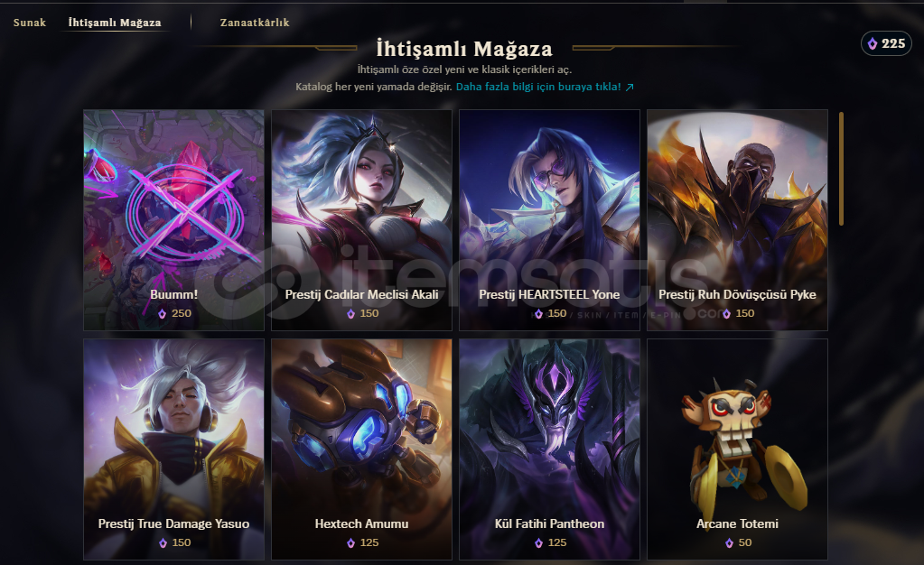The height and width of the screenshot is (565, 924).
Task: Switch to the Zanaatkârlık tab
Action: click(x=255, y=23)
